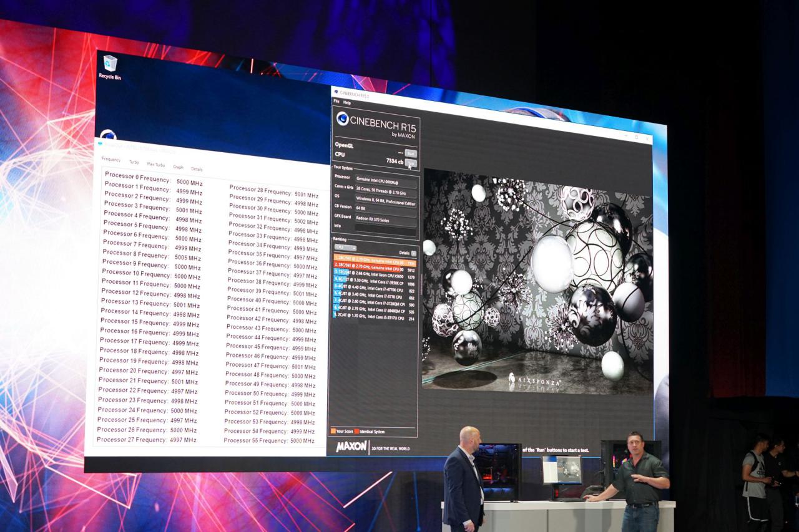Select the Core i7-3720QM ranking row
This screenshot has width=799, height=532.
[x=375, y=303]
